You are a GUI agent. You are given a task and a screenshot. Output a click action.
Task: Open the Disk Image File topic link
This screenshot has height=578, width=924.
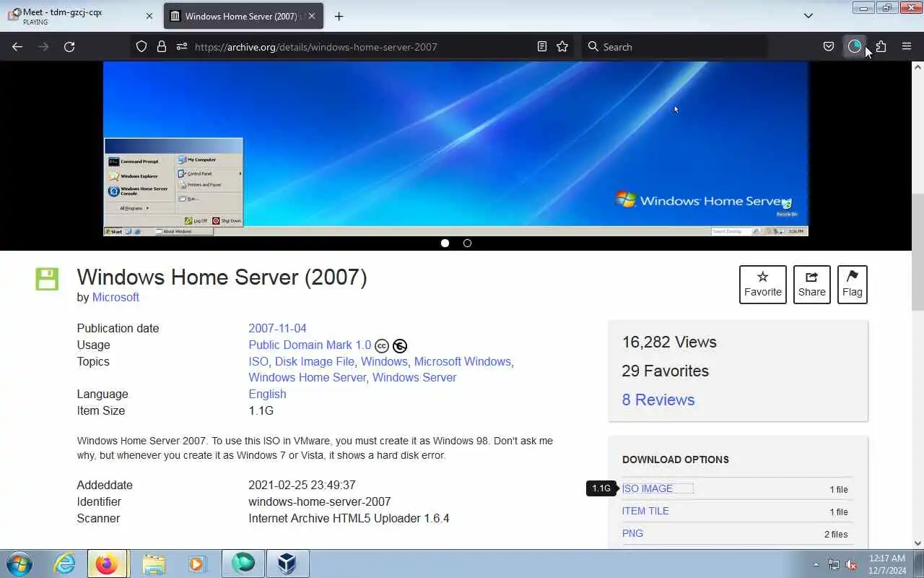315,361
